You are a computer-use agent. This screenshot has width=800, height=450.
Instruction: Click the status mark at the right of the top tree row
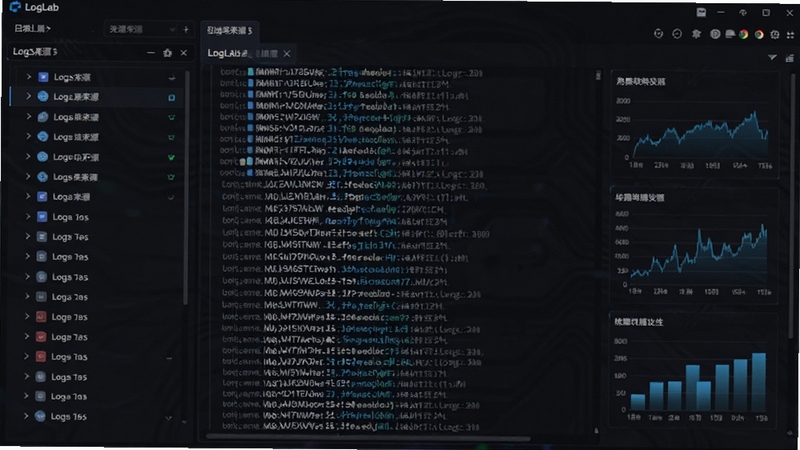pyautogui.click(x=172, y=78)
